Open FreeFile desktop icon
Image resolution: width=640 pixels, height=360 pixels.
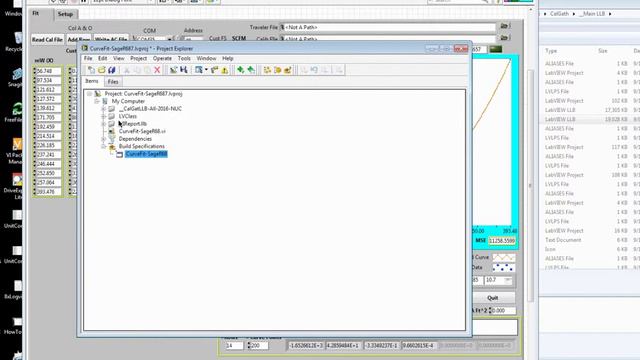coord(17,109)
